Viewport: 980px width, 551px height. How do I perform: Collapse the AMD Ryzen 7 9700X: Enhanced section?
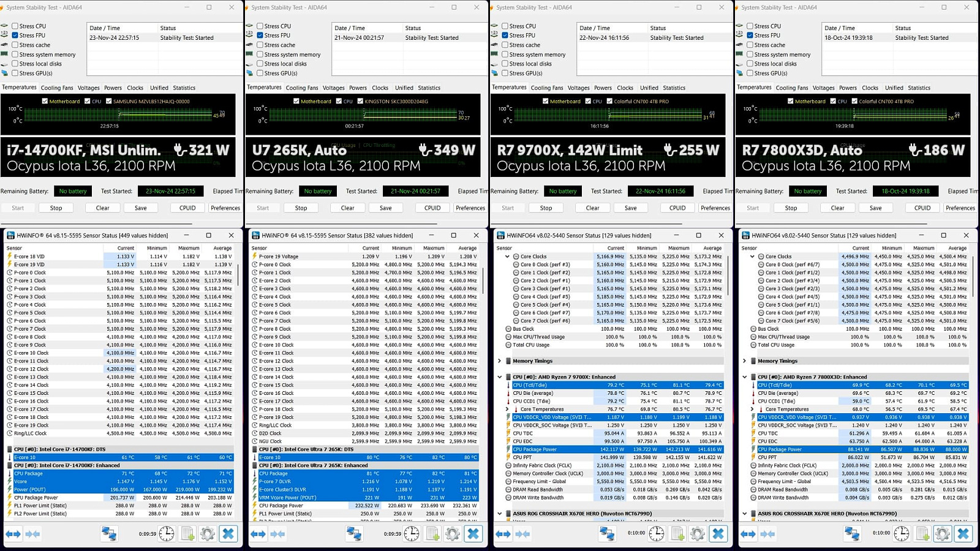click(x=500, y=377)
